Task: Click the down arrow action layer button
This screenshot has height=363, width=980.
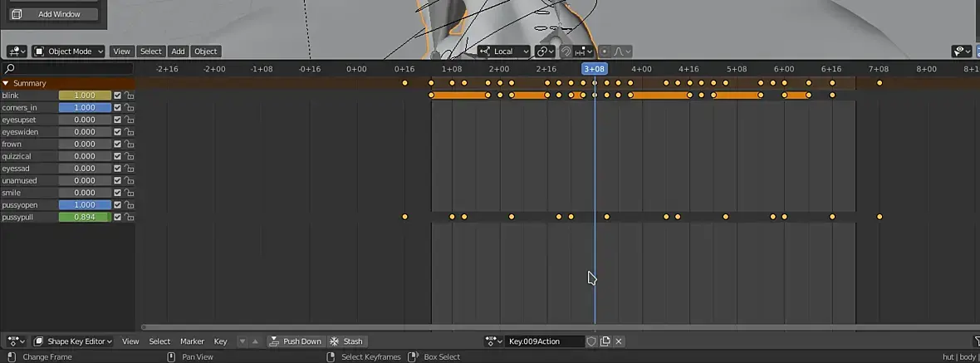Action: (x=243, y=341)
